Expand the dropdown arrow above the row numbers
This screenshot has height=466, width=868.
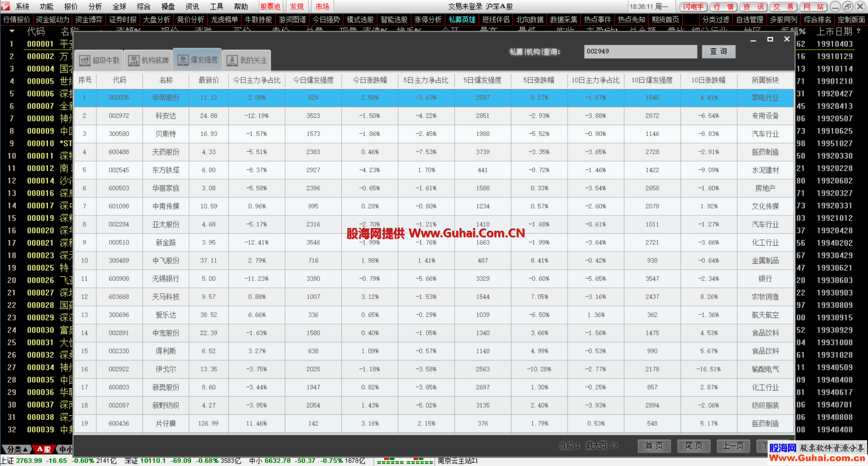tap(12, 32)
